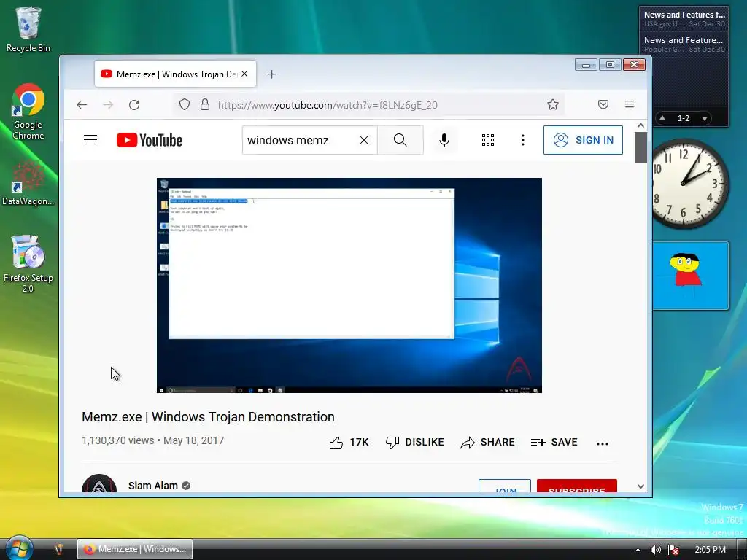Clear the windows memz search text
Screen dimensions: 747x560
[x=364, y=140]
